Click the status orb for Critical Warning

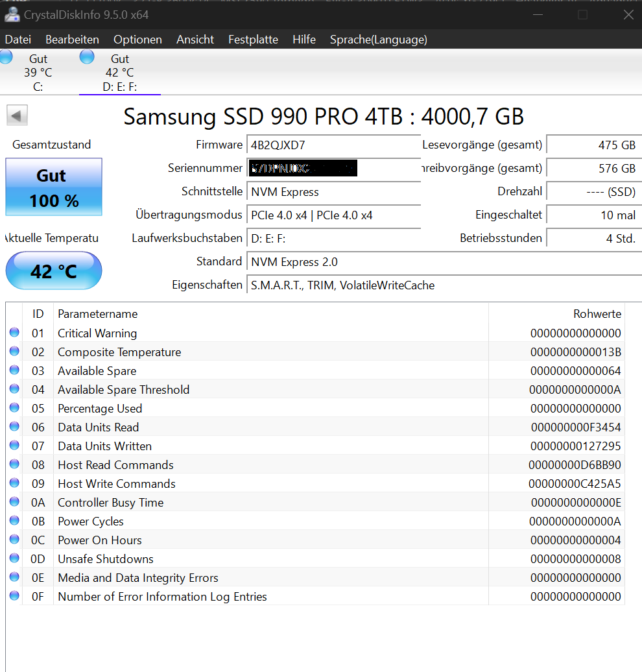click(x=14, y=332)
